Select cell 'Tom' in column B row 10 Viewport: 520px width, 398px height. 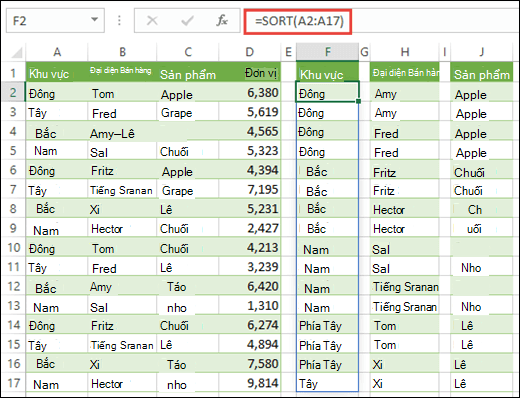[122, 247]
